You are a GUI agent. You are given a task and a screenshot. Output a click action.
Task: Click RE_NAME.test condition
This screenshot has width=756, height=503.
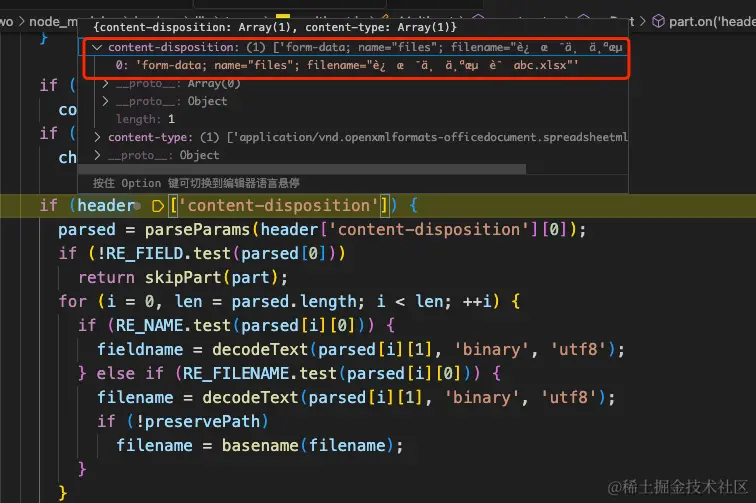[x=173, y=326]
